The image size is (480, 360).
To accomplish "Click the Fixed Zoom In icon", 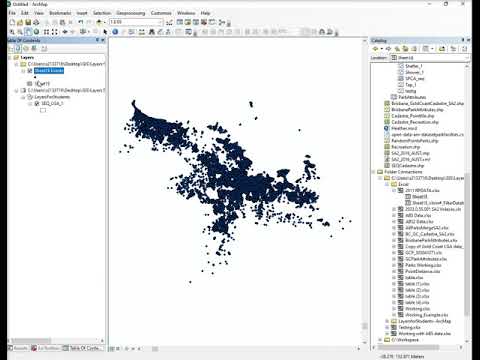I will (46, 32).
